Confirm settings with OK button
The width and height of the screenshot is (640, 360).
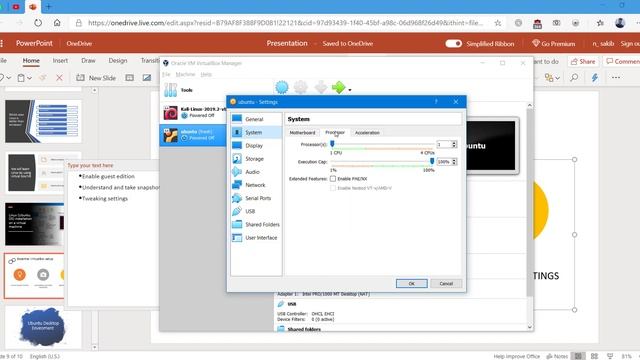[411, 283]
